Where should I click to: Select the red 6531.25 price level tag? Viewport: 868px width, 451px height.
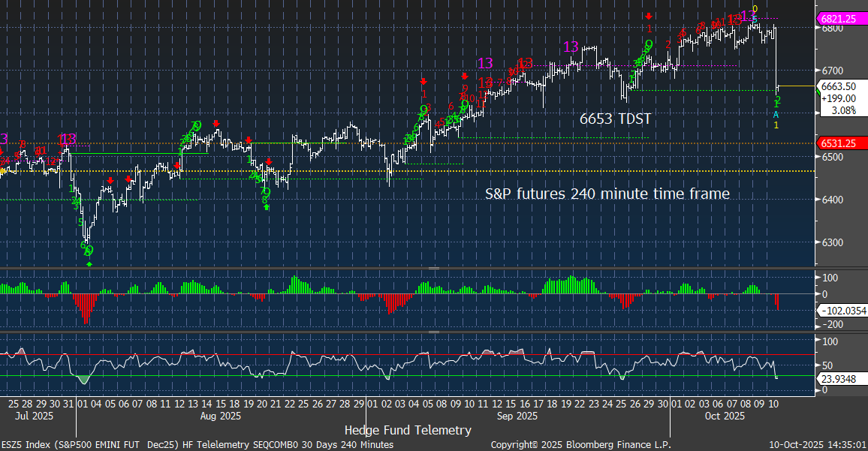click(x=839, y=143)
